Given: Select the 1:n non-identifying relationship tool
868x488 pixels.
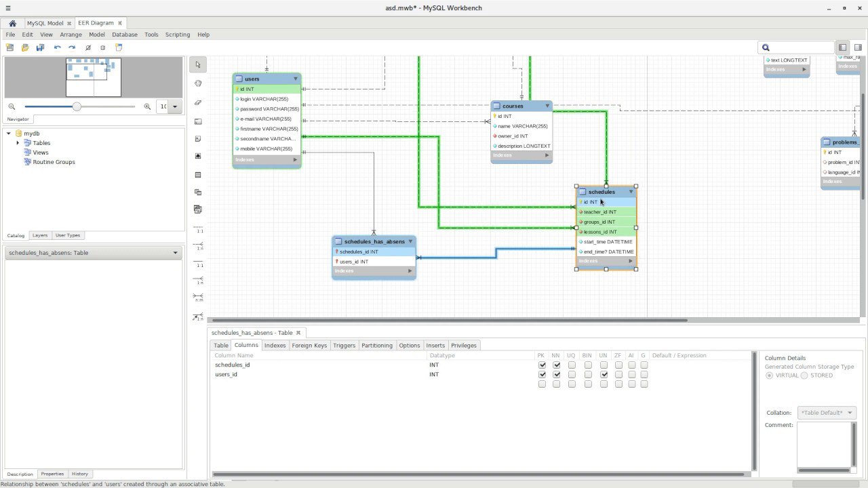Looking at the screenshot, I should tap(198, 246).
